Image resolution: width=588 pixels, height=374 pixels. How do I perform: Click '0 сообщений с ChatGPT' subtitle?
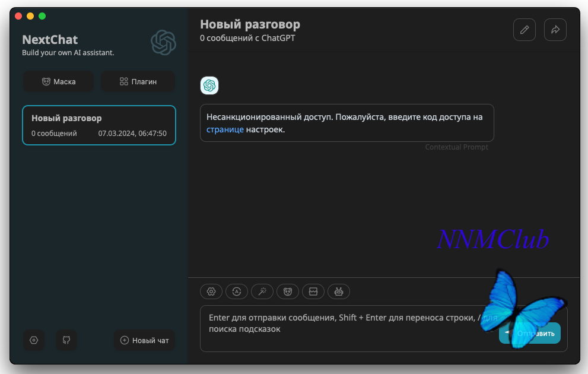(x=247, y=38)
